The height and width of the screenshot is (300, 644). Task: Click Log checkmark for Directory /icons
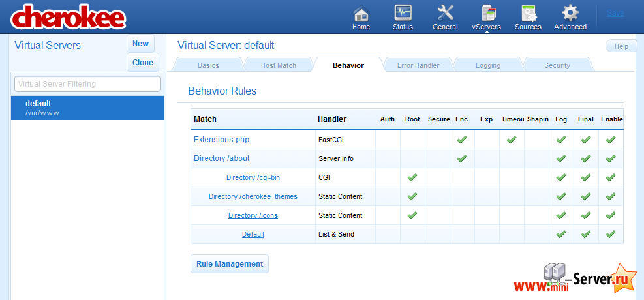point(561,215)
